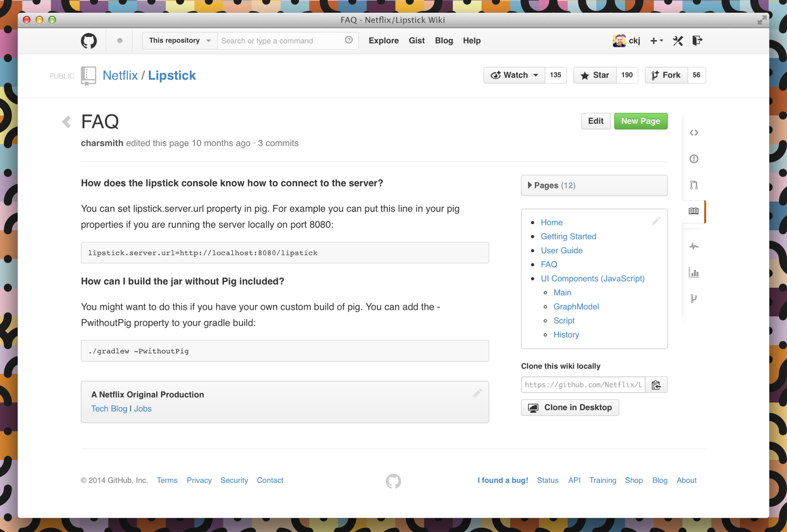Viewport: 787px width, 532px height.
Task: Open Blog in the top navigation
Action: tap(444, 41)
